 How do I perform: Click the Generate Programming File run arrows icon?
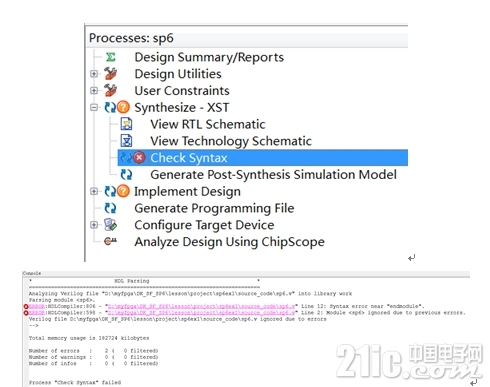[x=110, y=208]
